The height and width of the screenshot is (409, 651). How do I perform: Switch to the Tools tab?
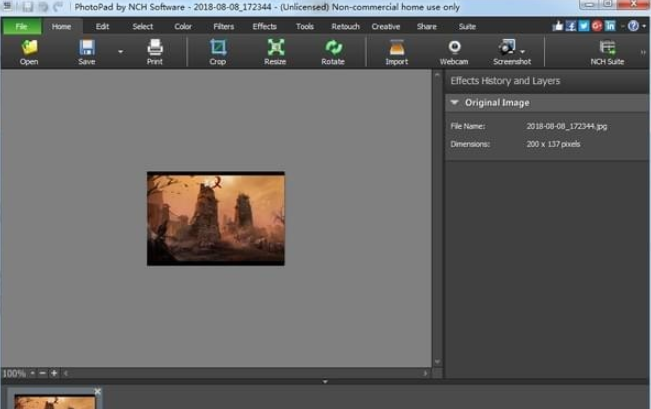coord(305,27)
